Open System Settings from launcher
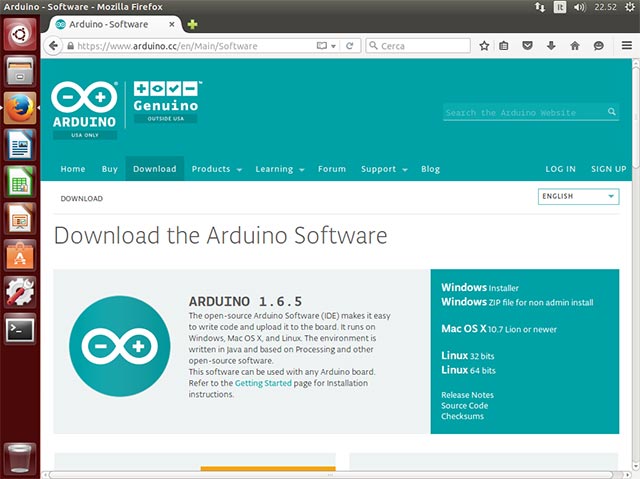Screen dimensions: 640x479 [x=20, y=292]
